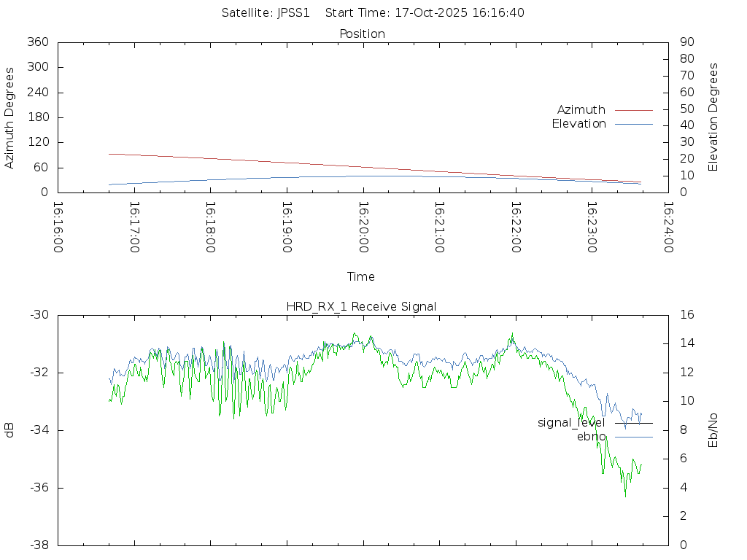Click the 16:24:00 time axis tick label

click(x=667, y=227)
